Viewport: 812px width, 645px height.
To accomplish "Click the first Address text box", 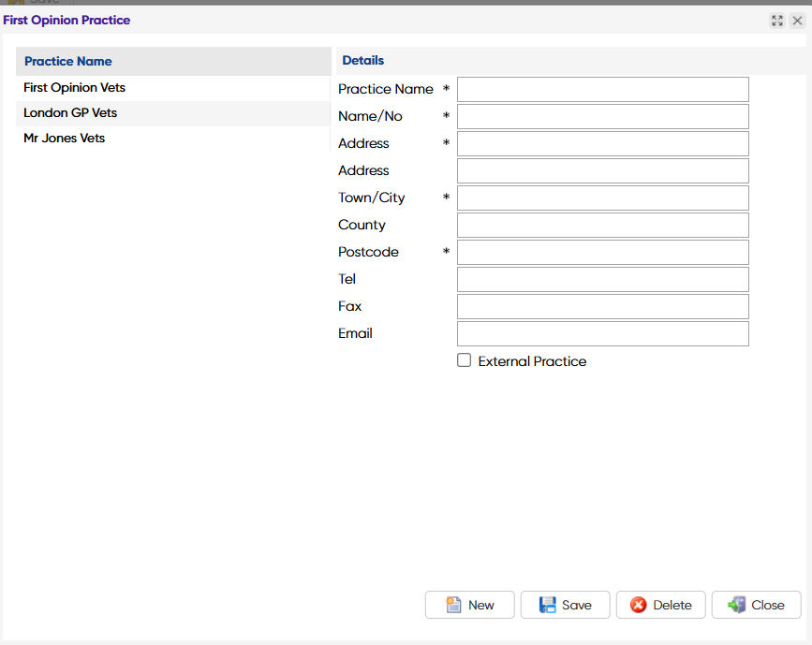I will click(x=602, y=143).
